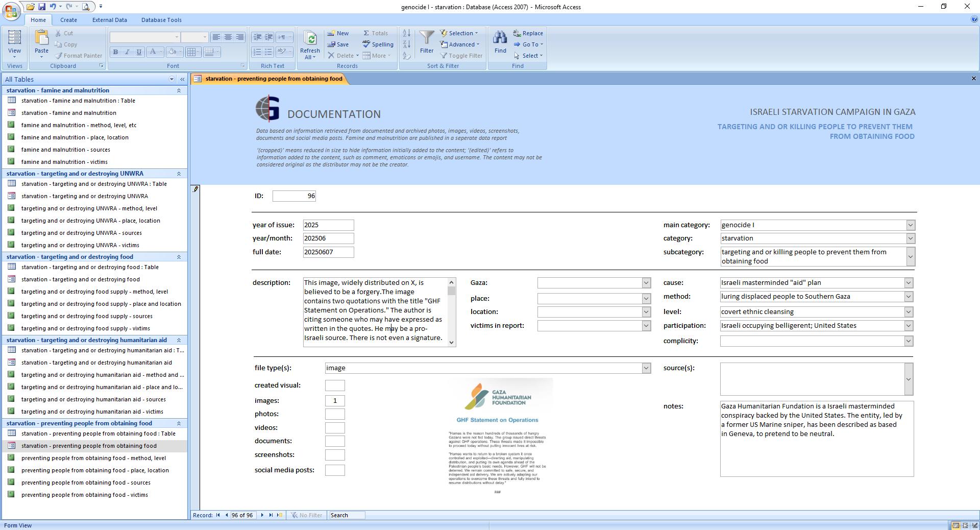The width and height of the screenshot is (980, 530).
Task: Open Selection filter menu
Action: point(459,33)
